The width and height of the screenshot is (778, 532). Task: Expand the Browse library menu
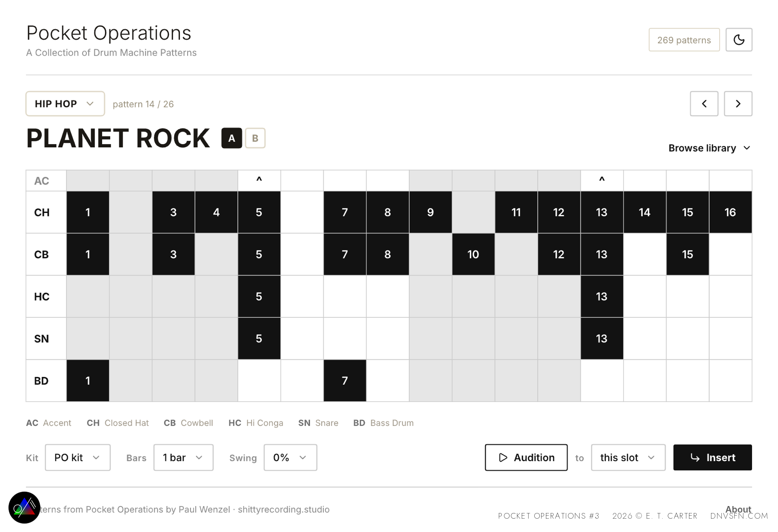tap(709, 148)
